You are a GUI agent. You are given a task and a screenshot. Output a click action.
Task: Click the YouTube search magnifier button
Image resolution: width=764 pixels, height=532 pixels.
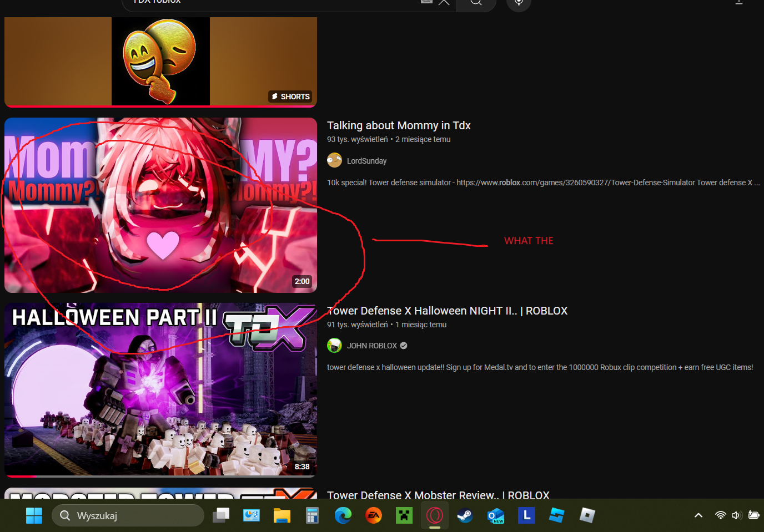(x=476, y=2)
